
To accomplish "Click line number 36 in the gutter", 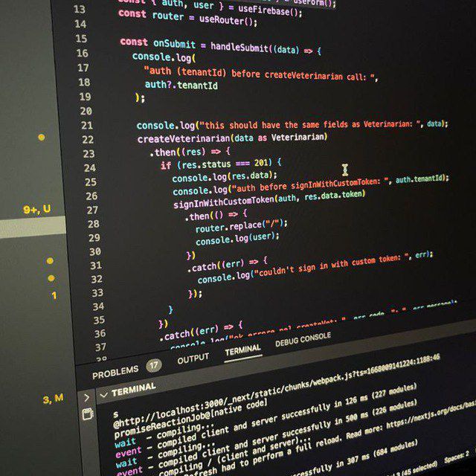I will pyautogui.click(x=100, y=334).
